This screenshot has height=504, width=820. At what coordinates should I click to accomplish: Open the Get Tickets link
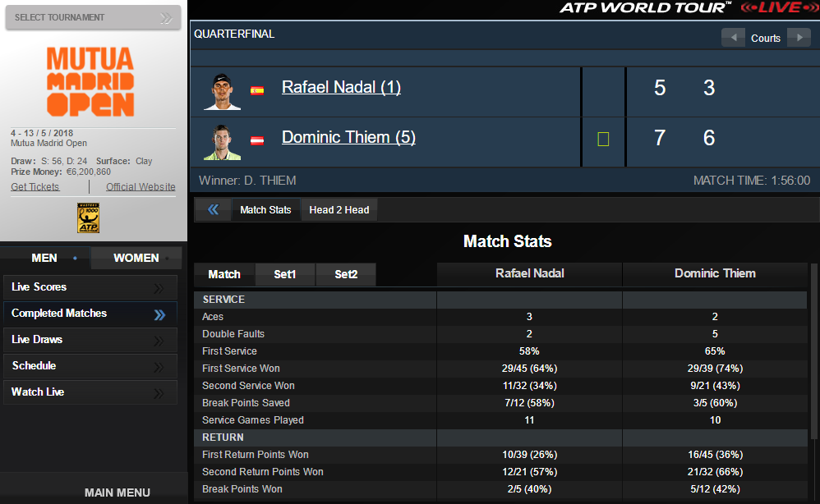(x=35, y=187)
